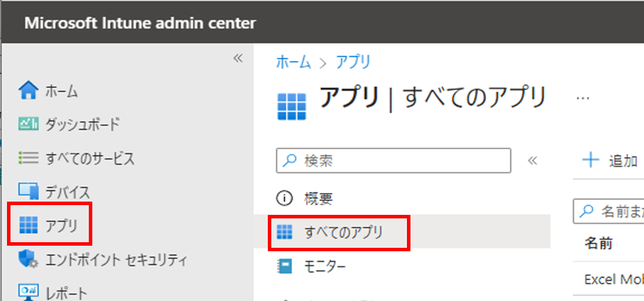Open エンドポイント セキュリティ in sidebar

coord(116,260)
